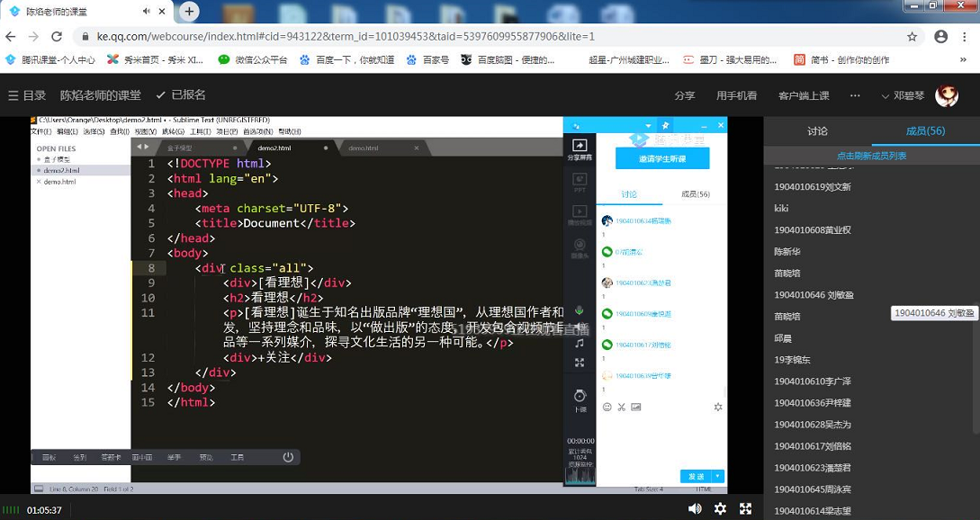Open Chrome's vertical dots menu
The image size is (980, 520).
(966, 37)
